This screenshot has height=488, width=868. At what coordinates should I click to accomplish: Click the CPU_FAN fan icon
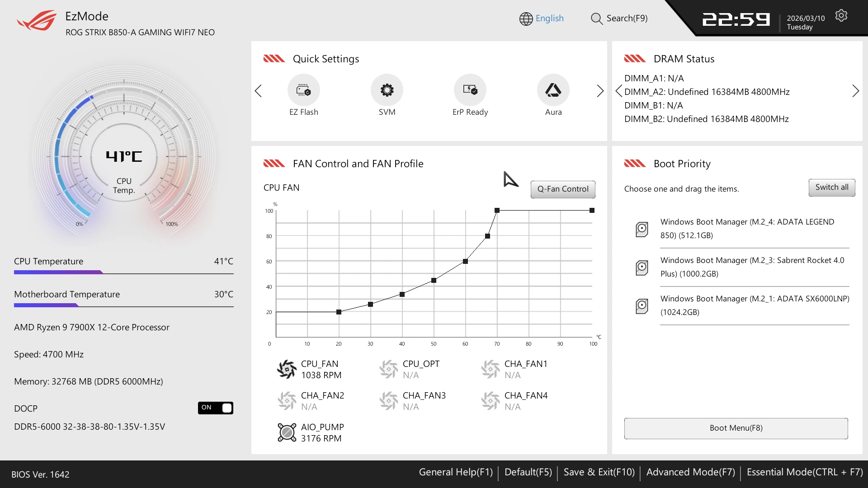(x=287, y=369)
